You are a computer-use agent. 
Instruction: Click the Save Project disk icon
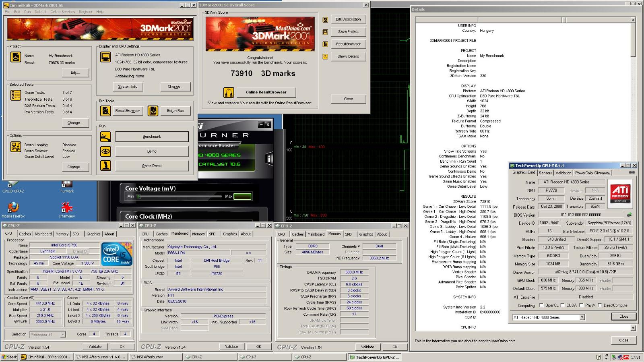pyautogui.click(x=325, y=32)
